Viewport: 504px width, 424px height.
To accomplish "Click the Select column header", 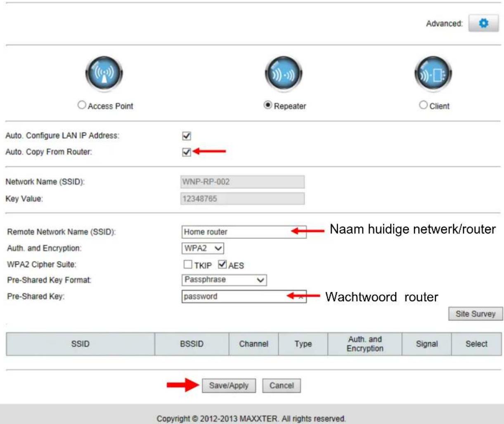I will click(x=477, y=344).
